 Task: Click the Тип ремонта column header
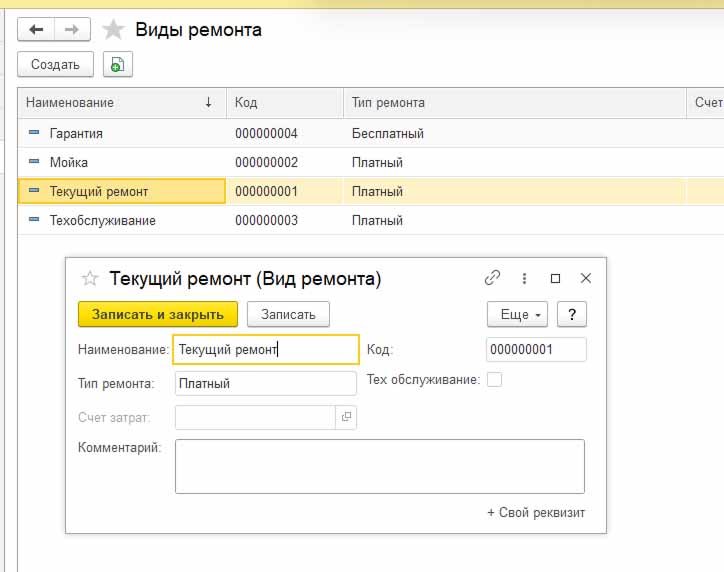click(x=388, y=102)
